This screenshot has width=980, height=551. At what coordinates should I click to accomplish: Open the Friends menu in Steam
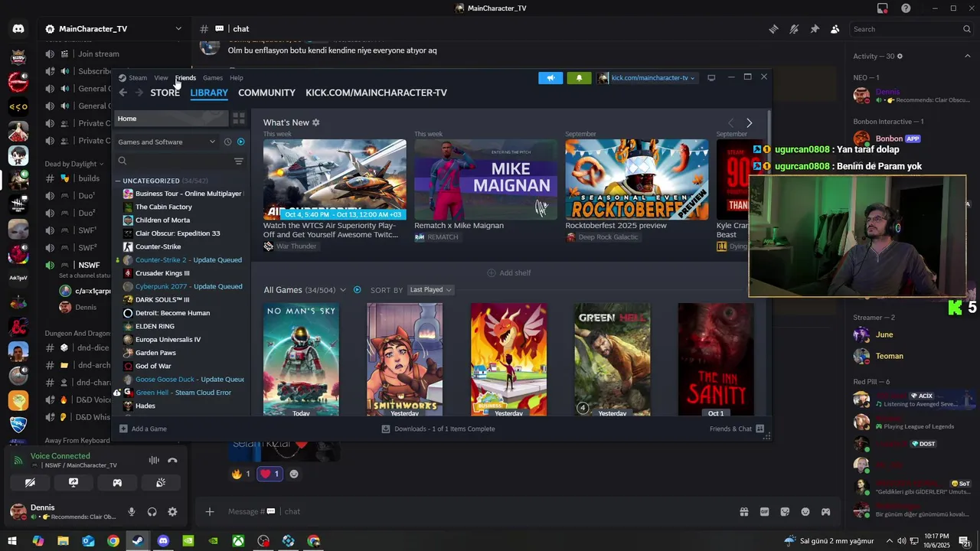click(185, 78)
